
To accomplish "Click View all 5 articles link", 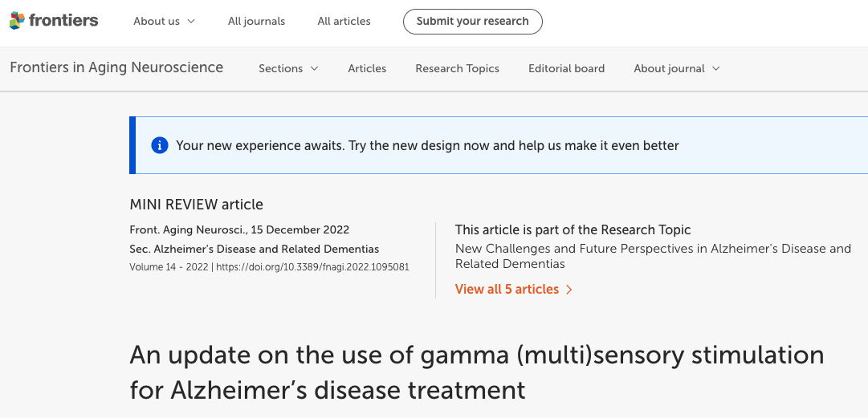I will point(507,289).
